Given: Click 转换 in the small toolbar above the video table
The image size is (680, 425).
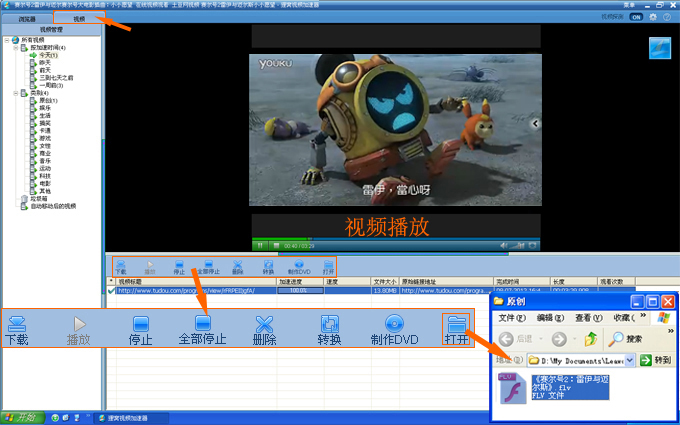Looking at the screenshot, I should tap(268, 267).
